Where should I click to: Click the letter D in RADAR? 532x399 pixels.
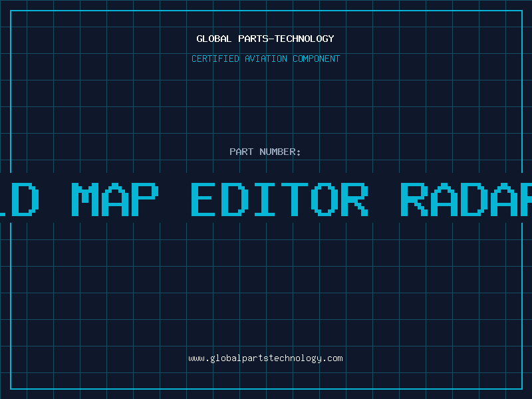477,199
